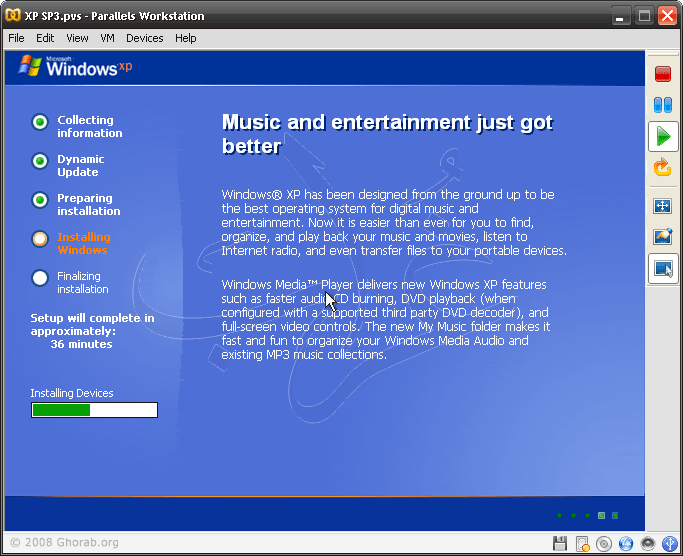Click the Parallels title bar logo icon
Viewport: 683px width, 556px height.
click(13, 15)
